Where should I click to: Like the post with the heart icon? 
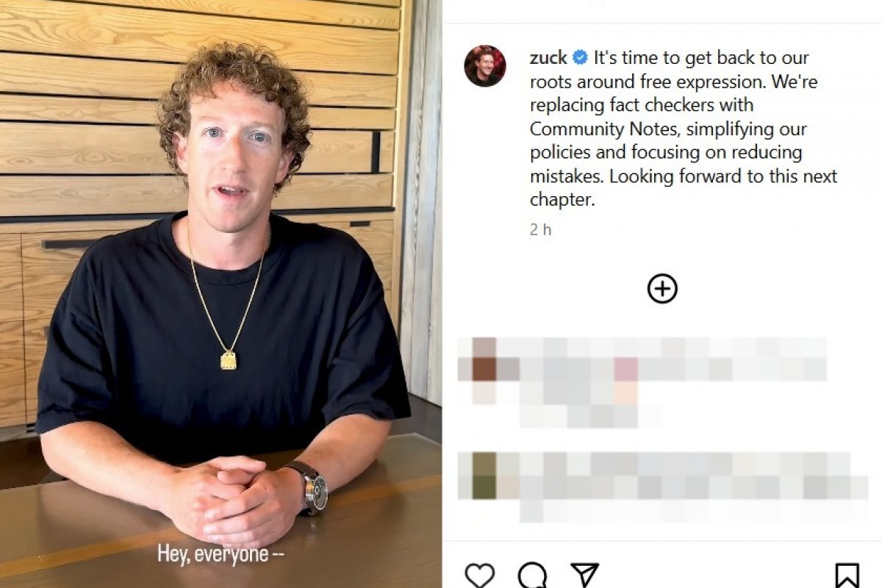480,575
